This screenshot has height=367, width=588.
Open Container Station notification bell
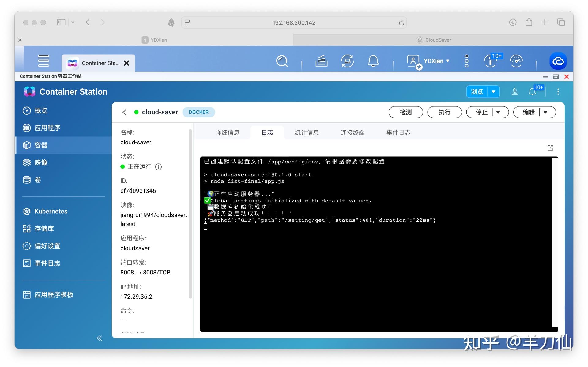point(532,91)
